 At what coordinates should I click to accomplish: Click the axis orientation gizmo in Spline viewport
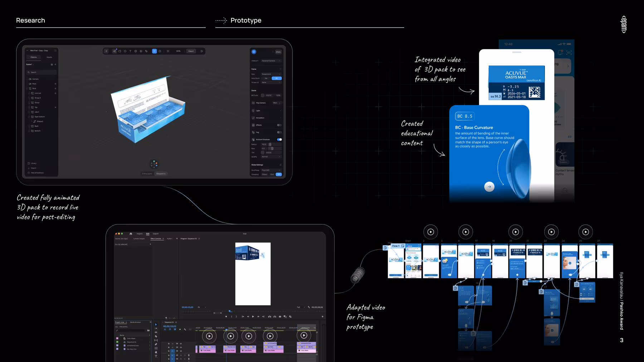tap(154, 164)
